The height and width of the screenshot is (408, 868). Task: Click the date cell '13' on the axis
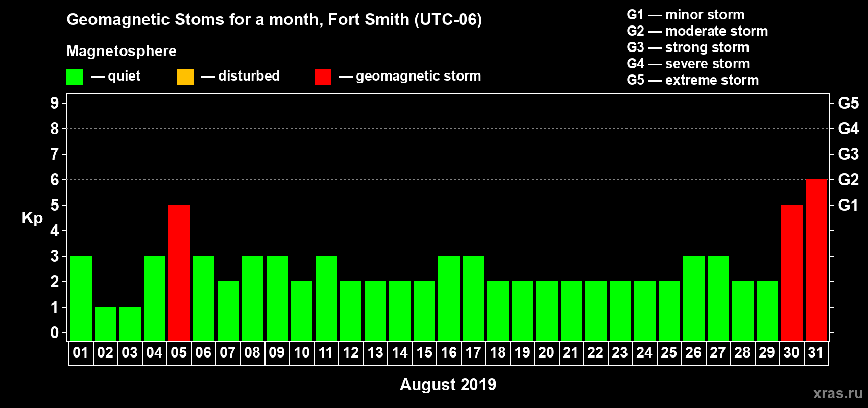click(375, 353)
